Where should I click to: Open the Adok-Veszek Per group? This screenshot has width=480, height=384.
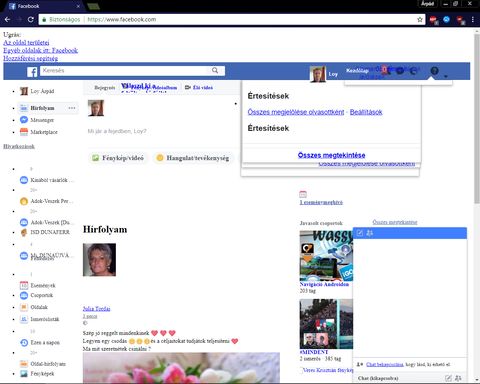pyautogui.click(x=46, y=201)
